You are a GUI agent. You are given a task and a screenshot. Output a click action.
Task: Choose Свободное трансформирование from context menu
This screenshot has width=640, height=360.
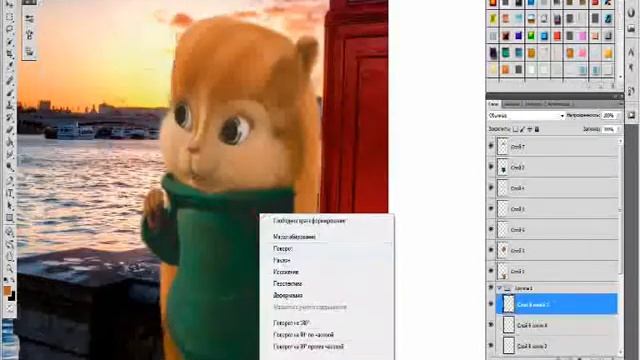(x=309, y=221)
